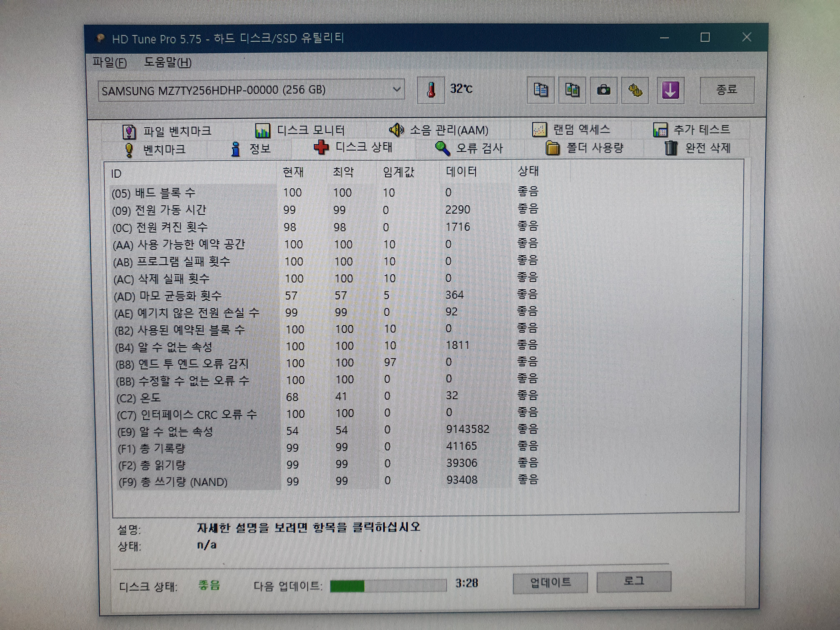Open the 완전 삭제 tab
Image resolution: width=840 pixels, height=630 pixels.
click(697, 148)
